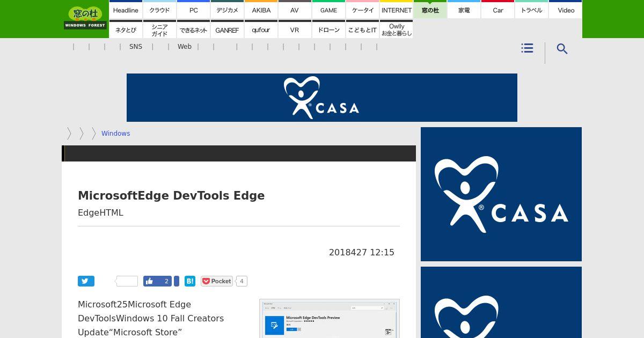Screen dimensions: 644x338
Task: Select Web in category navigation
Action: [x=185, y=47]
